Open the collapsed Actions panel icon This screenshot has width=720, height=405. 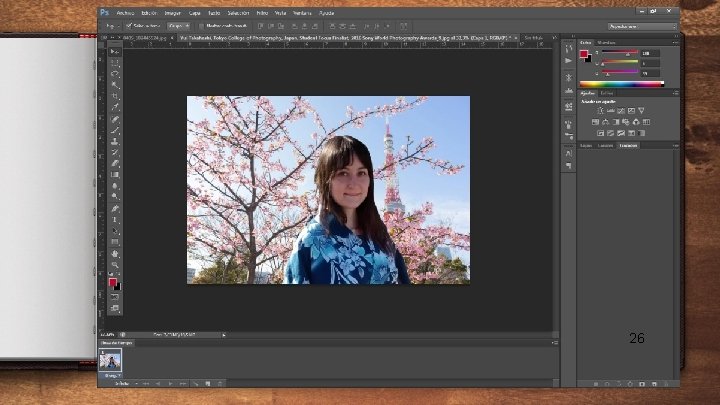pos(569,61)
